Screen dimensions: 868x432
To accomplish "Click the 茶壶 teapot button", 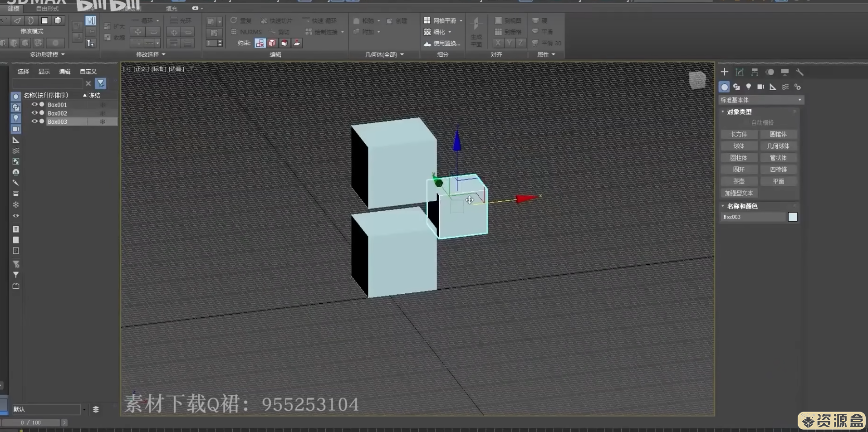I will coord(739,181).
